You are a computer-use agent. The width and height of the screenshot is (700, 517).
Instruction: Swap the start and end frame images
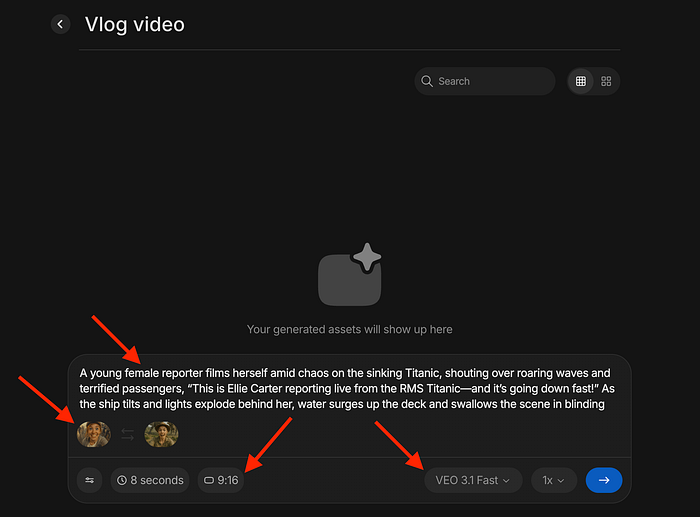(x=128, y=434)
